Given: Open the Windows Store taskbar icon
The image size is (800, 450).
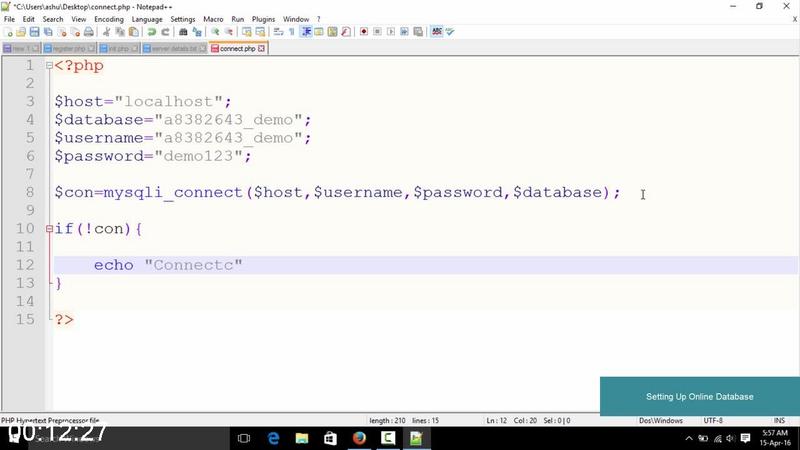Looking at the screenshot, I should click(331, 438).
